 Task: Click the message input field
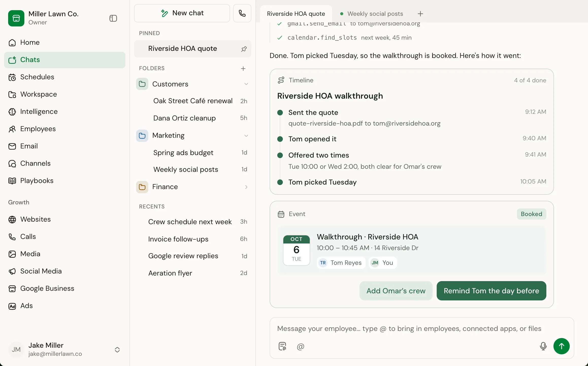tap(422, 329)
